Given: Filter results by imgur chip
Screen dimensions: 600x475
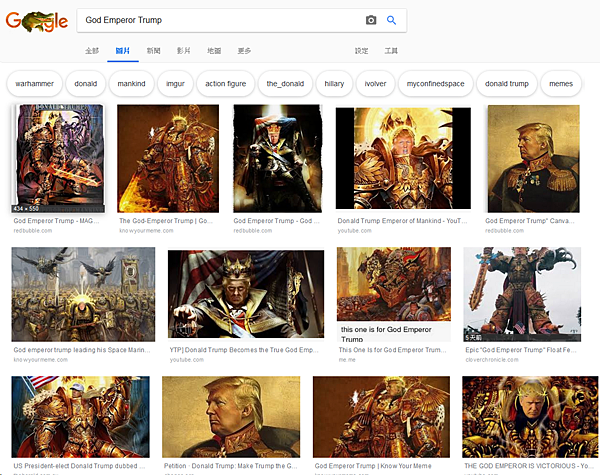Looking at the screenshot, I should [x=175, y=83].
